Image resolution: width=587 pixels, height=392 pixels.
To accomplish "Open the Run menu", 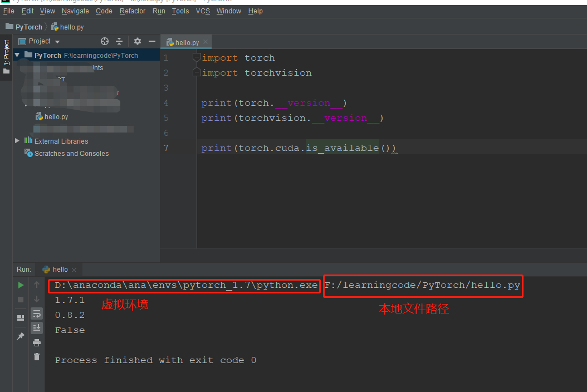I will coord(159,11).
